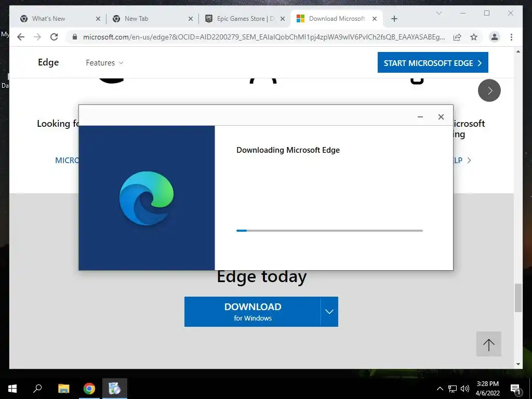Viewport: 532px width, 399px height.
Task: Open Windows taskbar search
Action: 37,389
